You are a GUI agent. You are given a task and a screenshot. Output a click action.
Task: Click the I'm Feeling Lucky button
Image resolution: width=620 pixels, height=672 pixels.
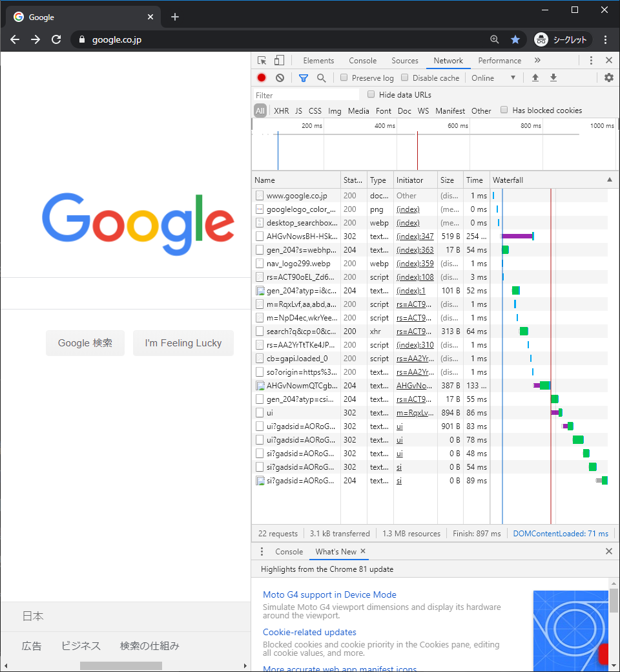click(x=183, y=343)
